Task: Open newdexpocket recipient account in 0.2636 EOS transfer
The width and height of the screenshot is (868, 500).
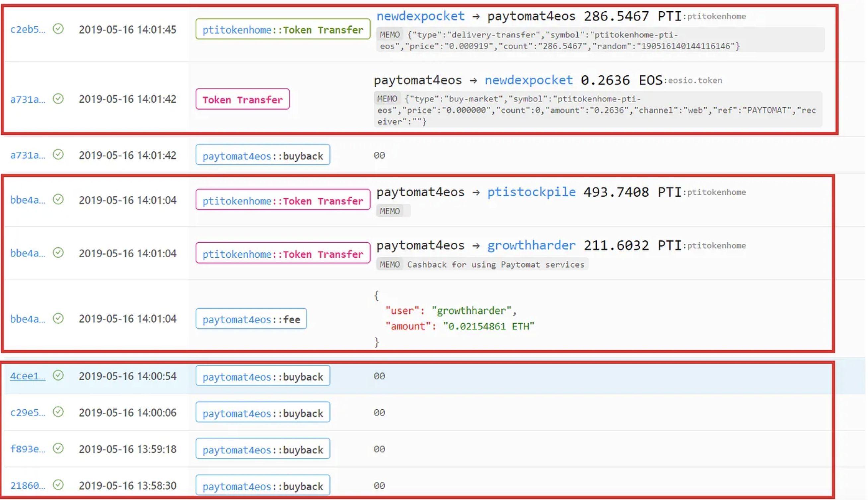Action: tap(529, 80)
